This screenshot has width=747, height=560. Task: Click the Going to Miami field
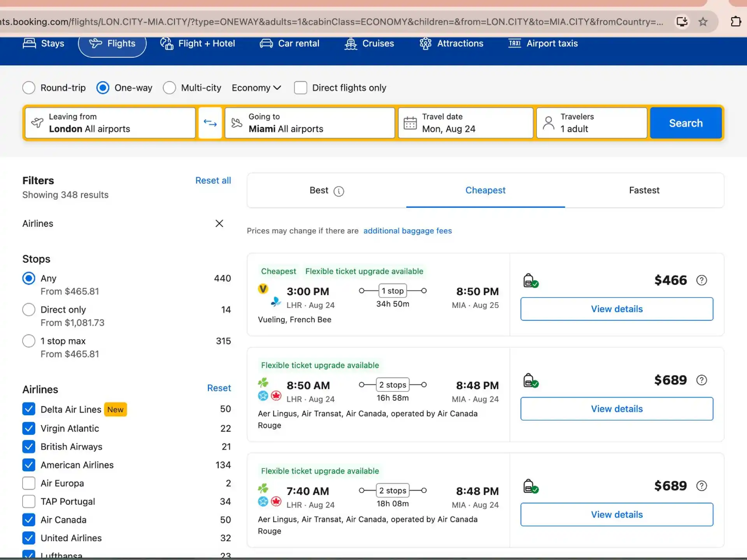pos(310,123)
